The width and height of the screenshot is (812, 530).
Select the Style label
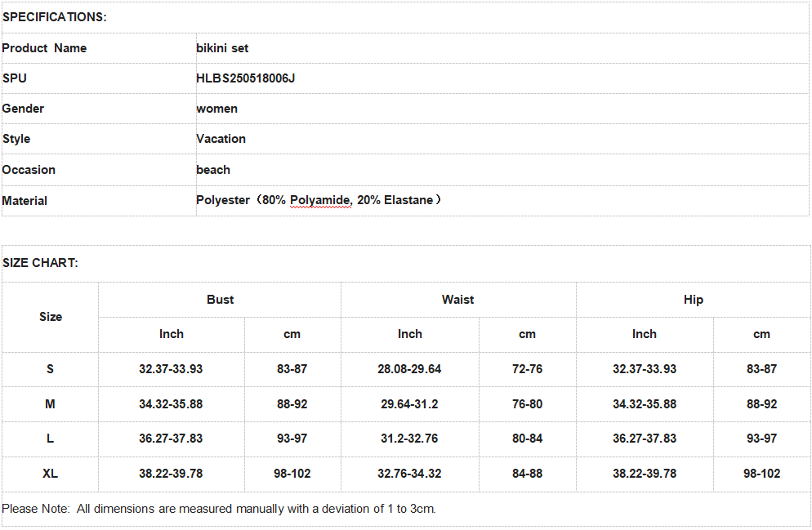tap(16, 139)
